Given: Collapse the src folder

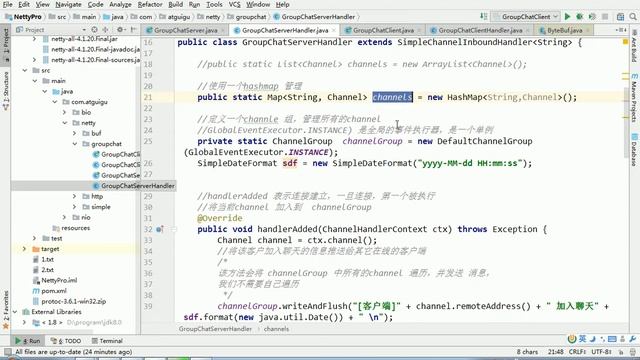Looking at the screenshot, I should 25,70.
